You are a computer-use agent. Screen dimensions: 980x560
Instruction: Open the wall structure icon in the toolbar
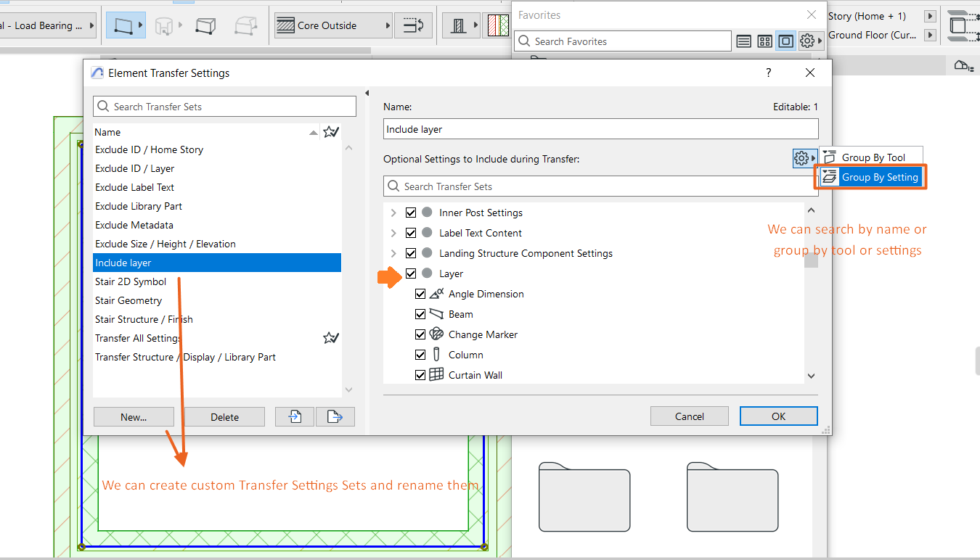[458, 25]
